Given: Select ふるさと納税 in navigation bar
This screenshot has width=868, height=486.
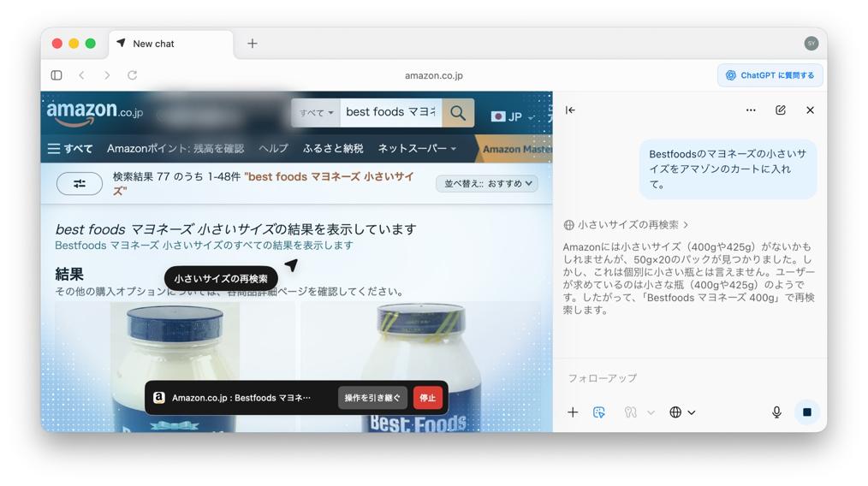Looking at the screenshot, I should click(x=333, y=149).
